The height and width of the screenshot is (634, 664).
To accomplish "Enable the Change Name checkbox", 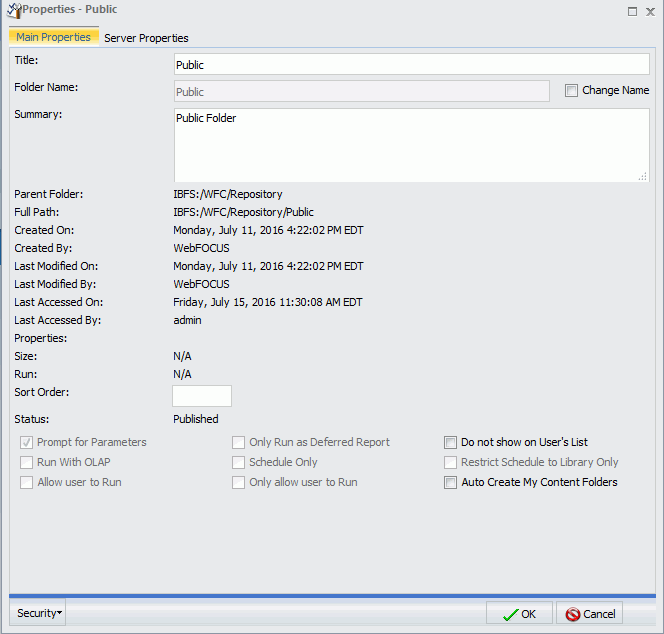I will [x=571, y=90].
